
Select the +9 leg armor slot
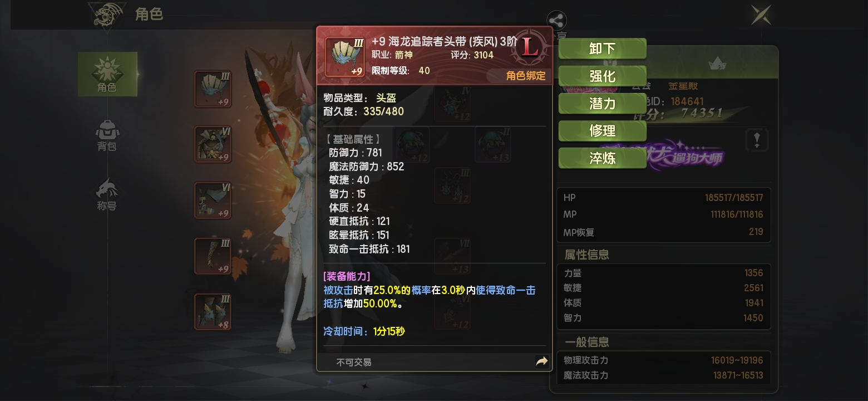tap(213, 200)
